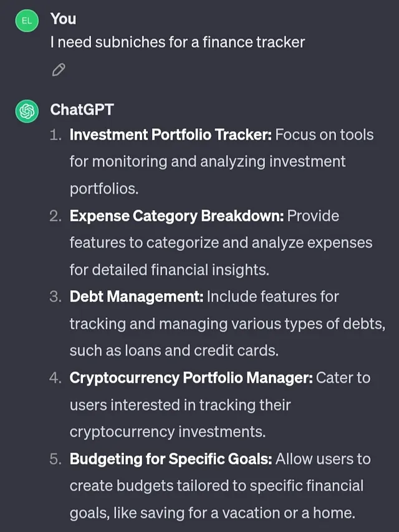Click list number 5 marker
This screenshot has height=532, width=399.
pyautogui.click(x=55, y=459)
